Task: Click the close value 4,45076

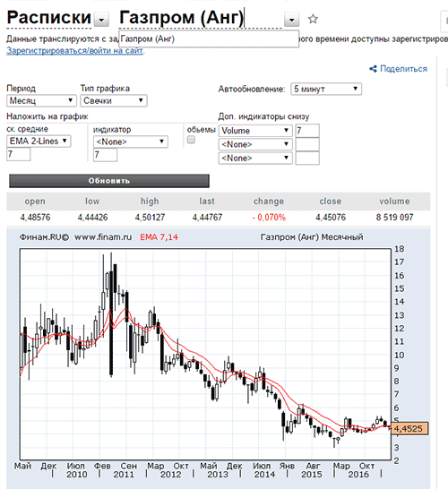Action: tap(331, 218)
